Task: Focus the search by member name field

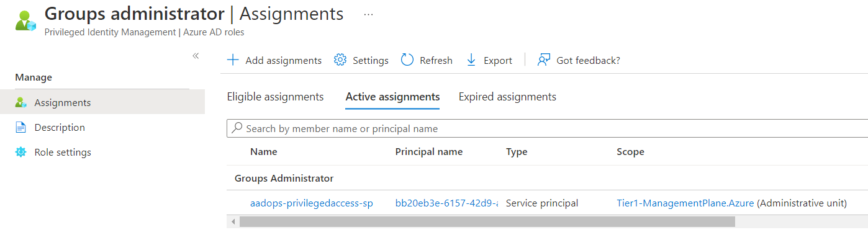Action: [547, 128]
